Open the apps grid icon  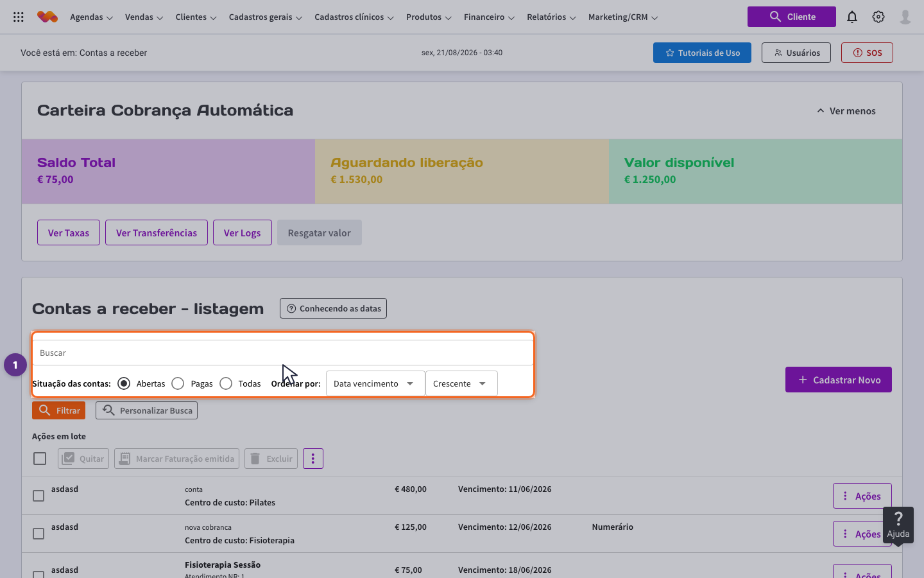19,17
